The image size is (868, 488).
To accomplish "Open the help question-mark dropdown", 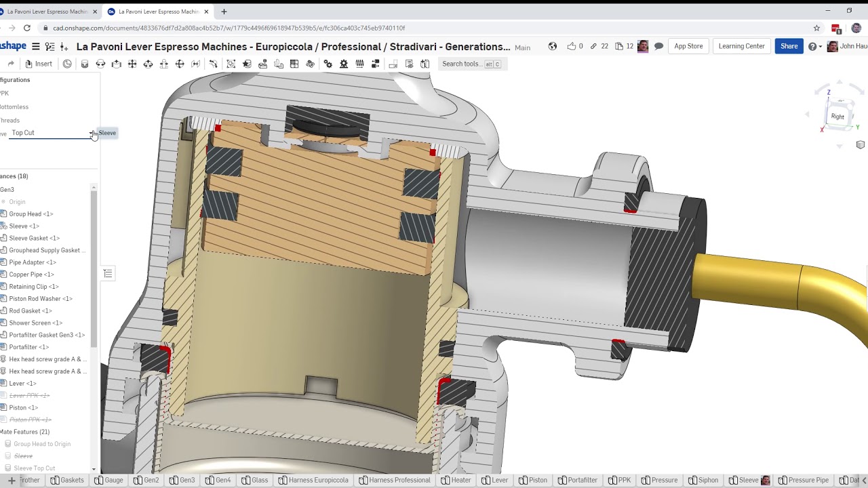I will coord(814,47).
